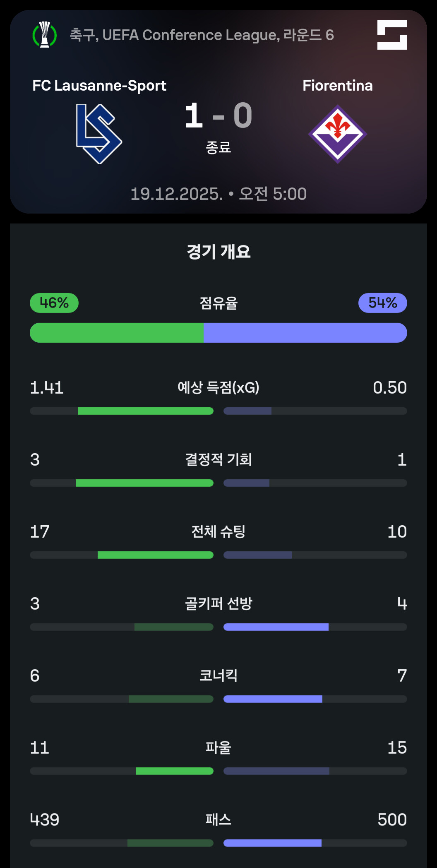Click the Fiorentina crest
Viewport: 437px width, 868px height.
pyautogui.click(x=338, y=134)
